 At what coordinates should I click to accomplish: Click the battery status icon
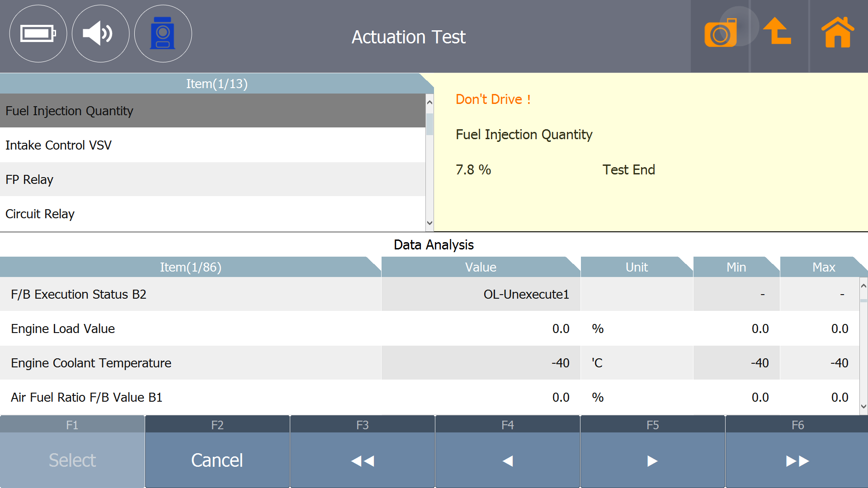pyautogui.click(x=38, y=33)
